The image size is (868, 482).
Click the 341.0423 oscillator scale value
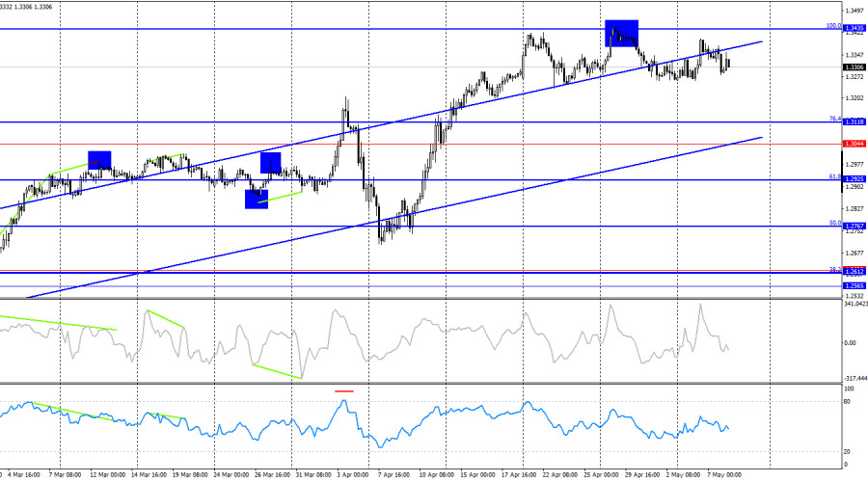855,304
